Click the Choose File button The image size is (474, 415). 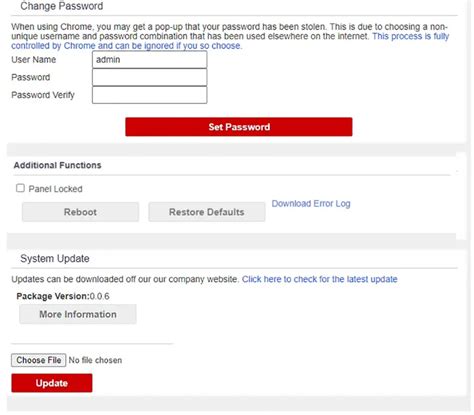[39, 360]
